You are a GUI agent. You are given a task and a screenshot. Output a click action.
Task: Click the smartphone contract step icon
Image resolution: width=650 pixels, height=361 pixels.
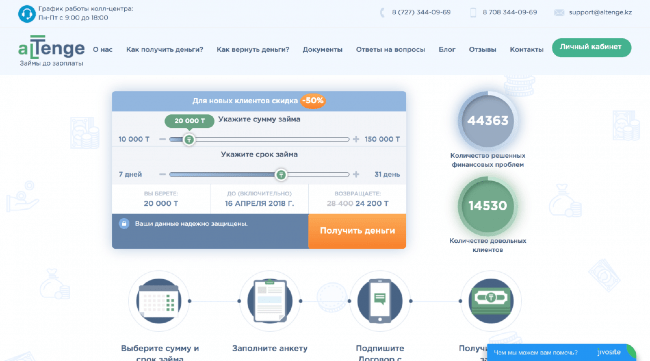click(x=380, y=301)
